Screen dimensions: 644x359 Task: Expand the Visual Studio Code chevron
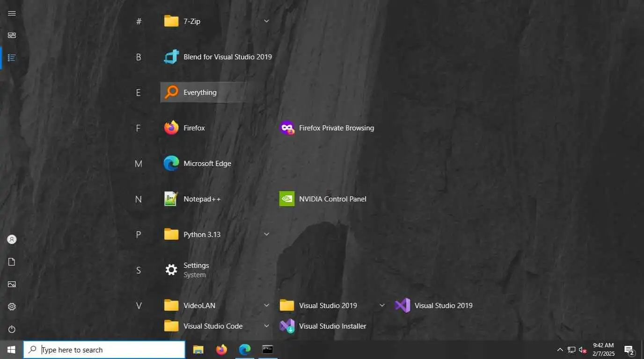(266, 326)
